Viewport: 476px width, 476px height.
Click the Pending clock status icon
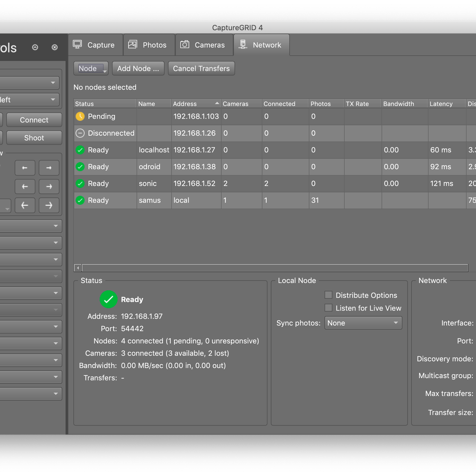point(80,116)
